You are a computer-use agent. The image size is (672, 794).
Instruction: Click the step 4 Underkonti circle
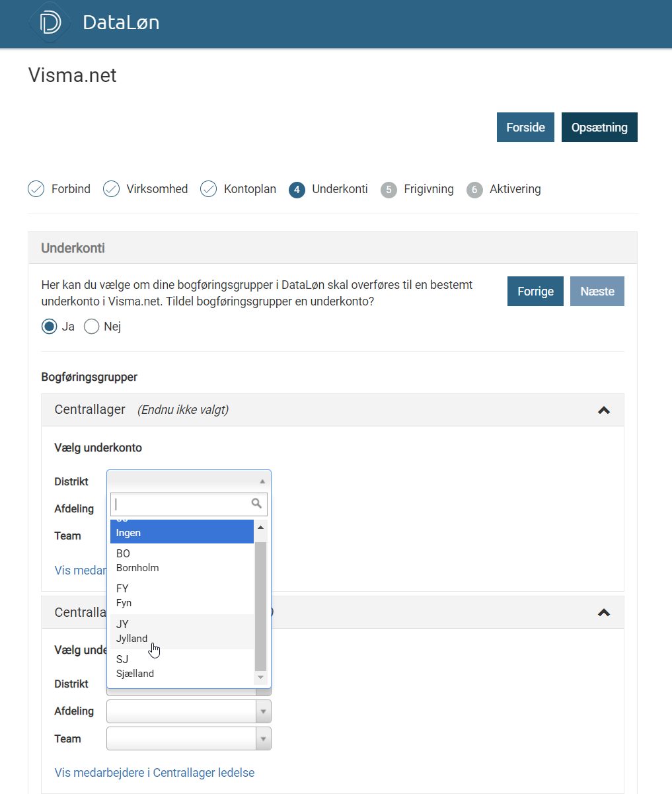click(297, 190)
